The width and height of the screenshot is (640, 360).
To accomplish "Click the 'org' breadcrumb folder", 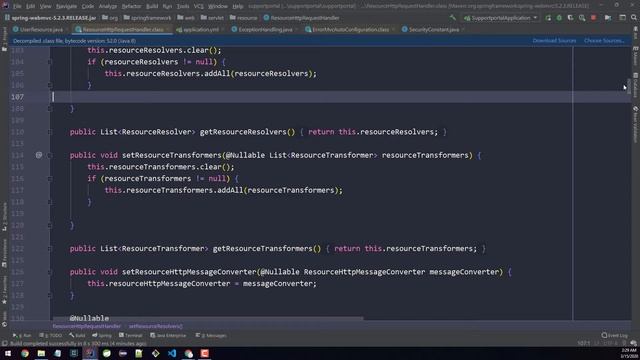I will point(110,18).
